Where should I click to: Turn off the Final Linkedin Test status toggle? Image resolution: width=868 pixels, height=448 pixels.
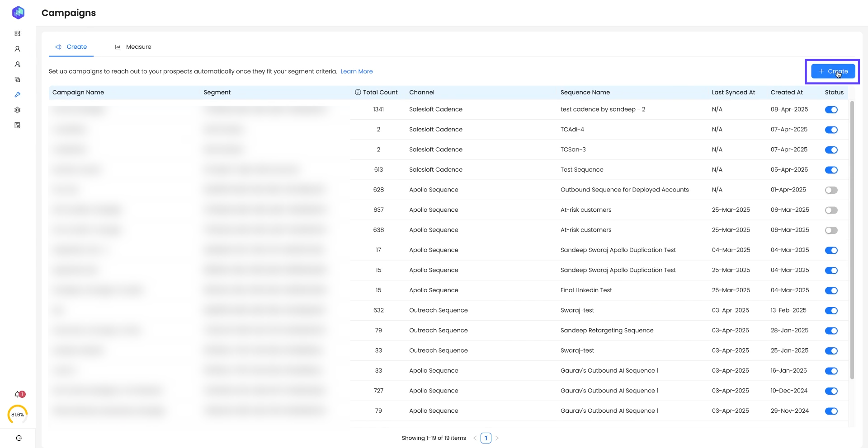831,290
